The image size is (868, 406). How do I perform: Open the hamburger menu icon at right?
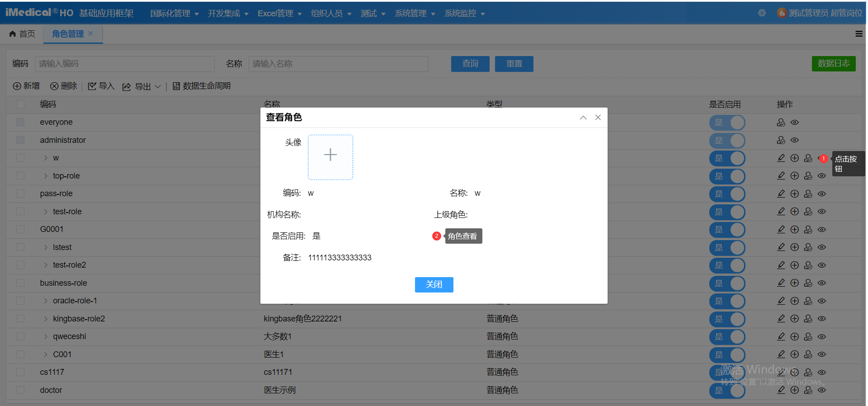tap(859, 34)
